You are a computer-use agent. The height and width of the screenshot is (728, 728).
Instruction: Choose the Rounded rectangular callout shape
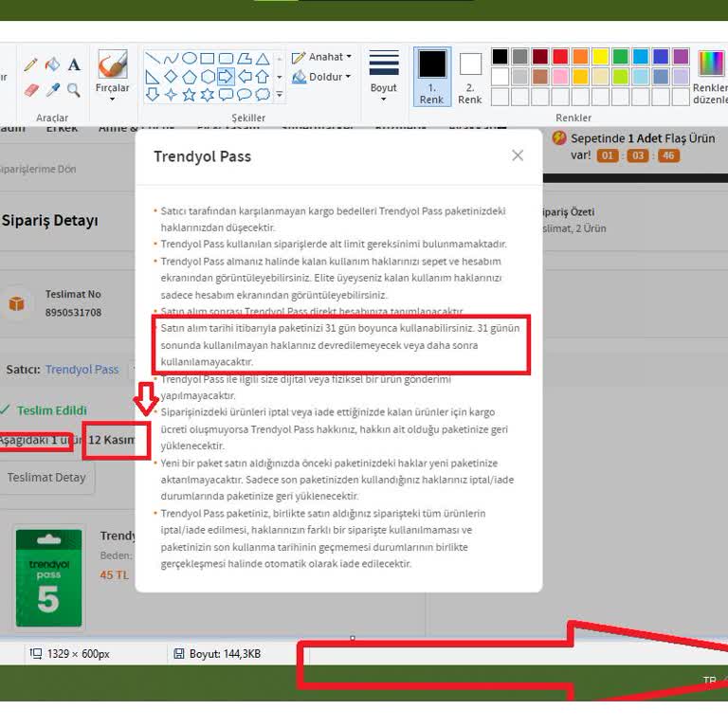pos(226,95)
